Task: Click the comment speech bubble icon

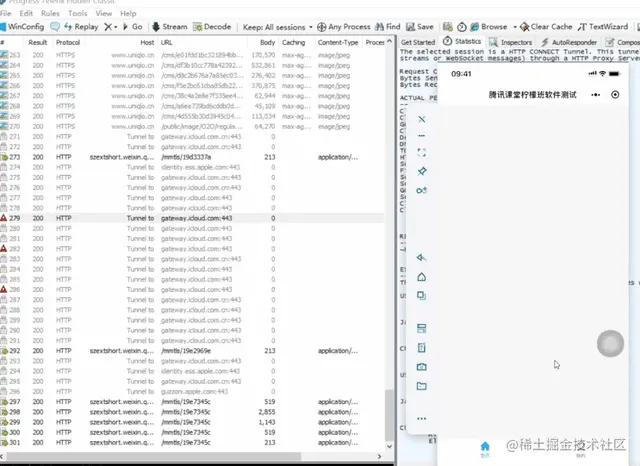Action: [x=55, y=27]
